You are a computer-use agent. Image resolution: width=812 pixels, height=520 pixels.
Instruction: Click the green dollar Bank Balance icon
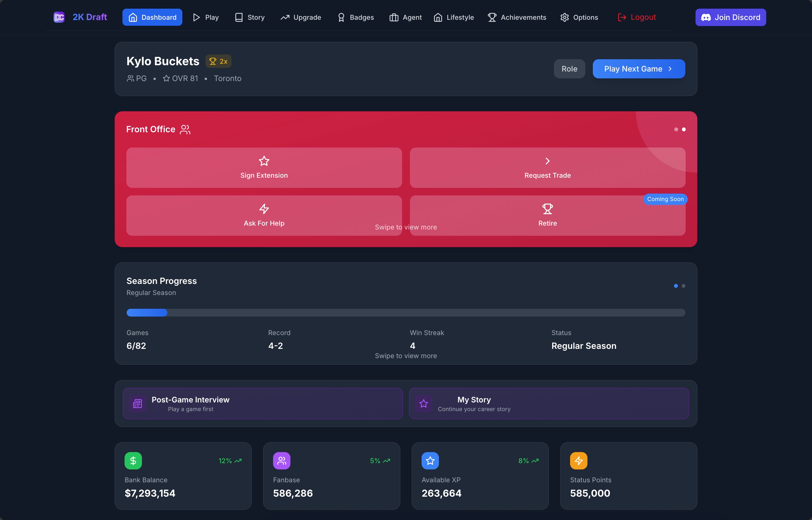pos(133,460)
